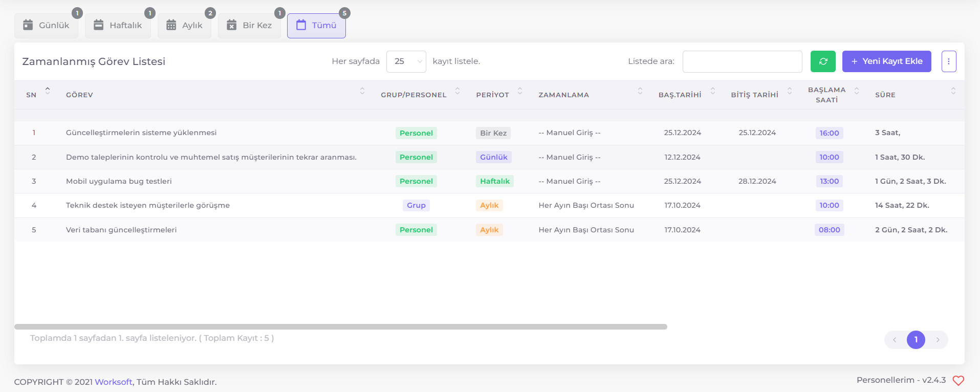Click the Haftalık period badge in row 3

[495, 181]
